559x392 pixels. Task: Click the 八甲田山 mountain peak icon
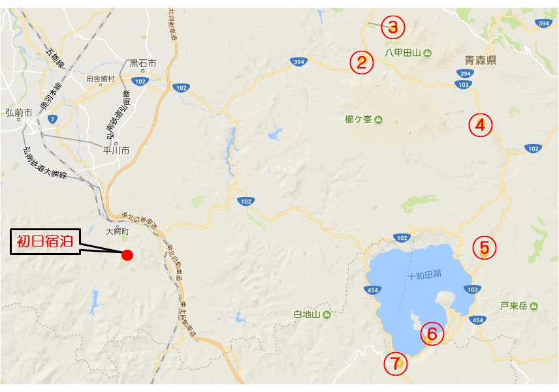[428, 53]
